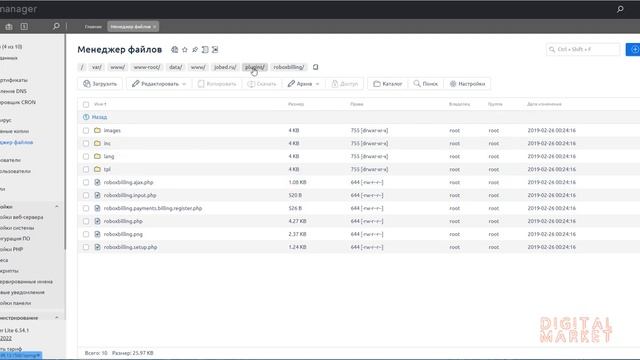Viewport: 640px width, 360px height.
Task: Sort by the Имя column header
Action: [100, 104]
